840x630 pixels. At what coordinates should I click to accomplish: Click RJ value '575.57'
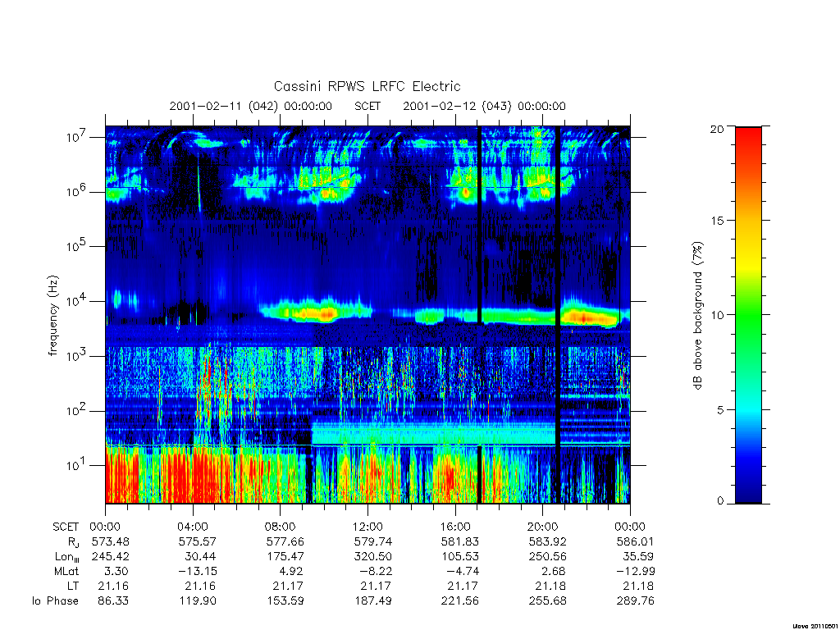click(198, 542)
